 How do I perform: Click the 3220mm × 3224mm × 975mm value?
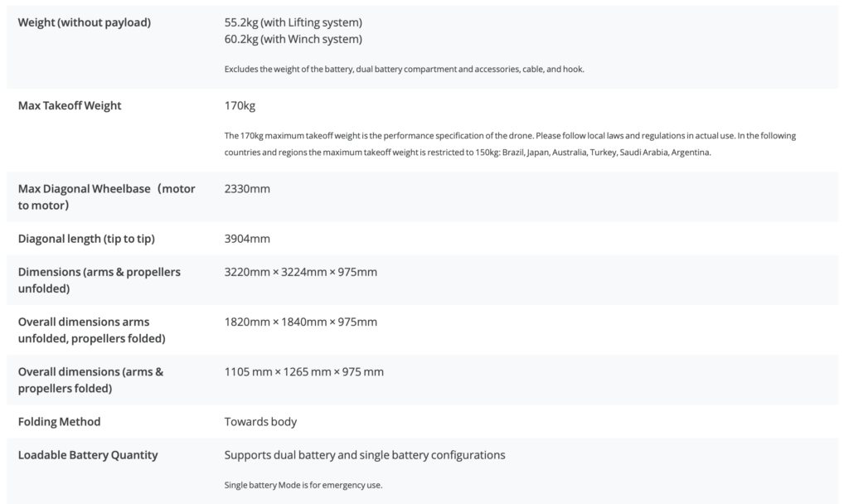coord(301,272)
